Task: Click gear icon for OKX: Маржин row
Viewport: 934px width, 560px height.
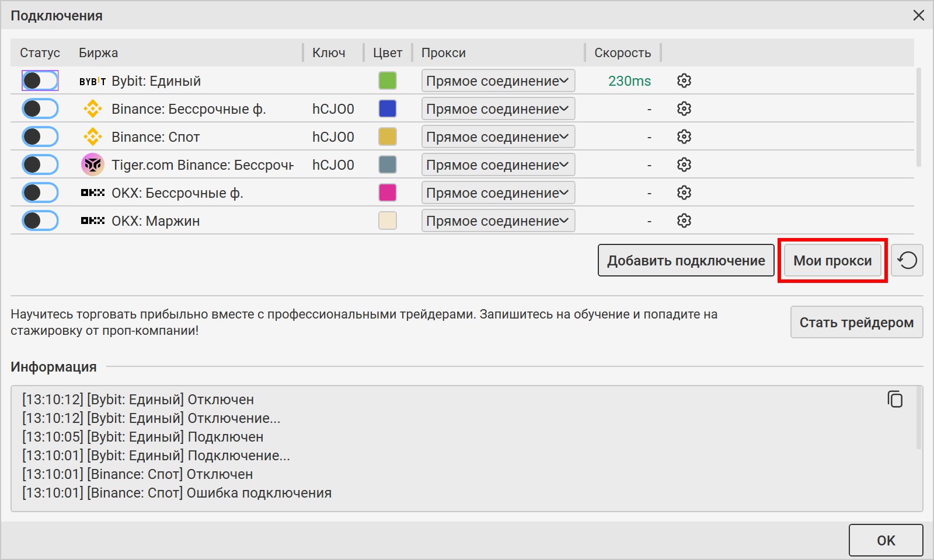Action: tap(684, 220)
